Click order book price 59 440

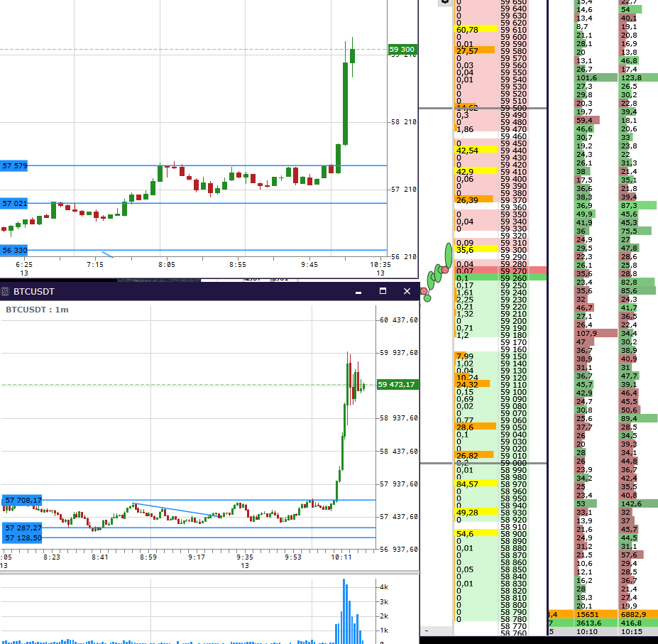click(x=513, y=151)
